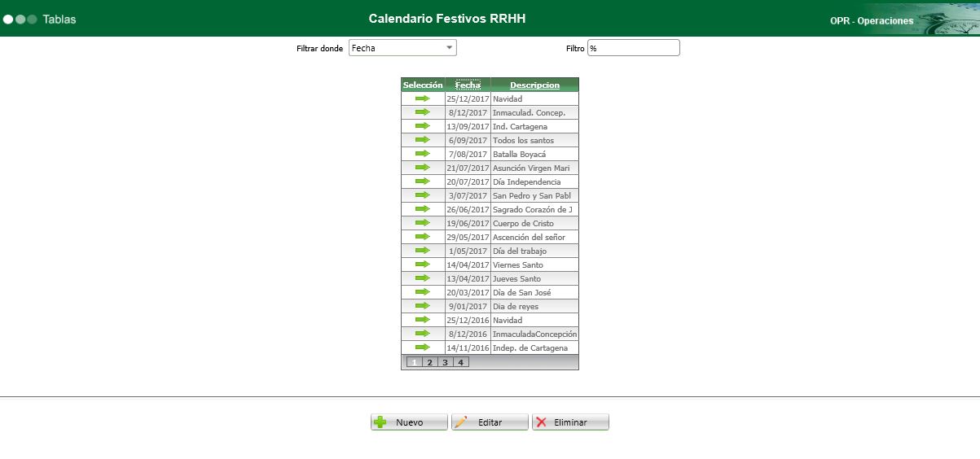
Task: Select the San Pedro y San Pabl arrow
Action: pyautogui.click(x=422, y=195)
